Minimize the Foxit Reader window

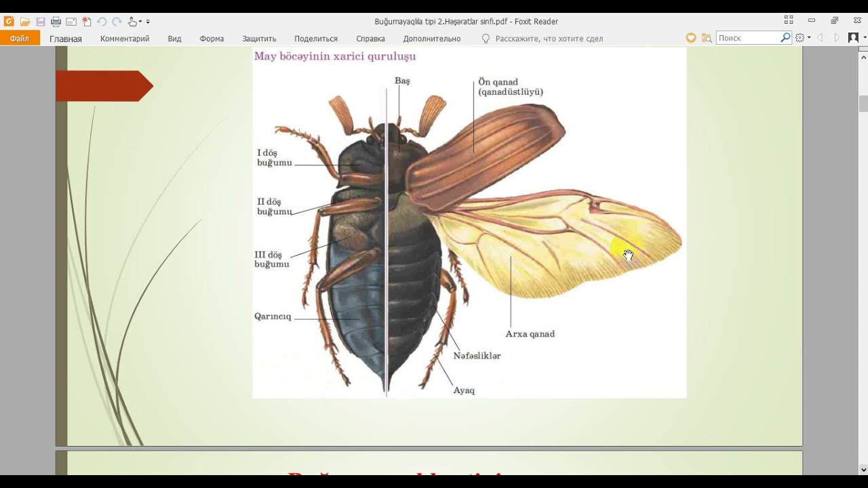point(812,21)
